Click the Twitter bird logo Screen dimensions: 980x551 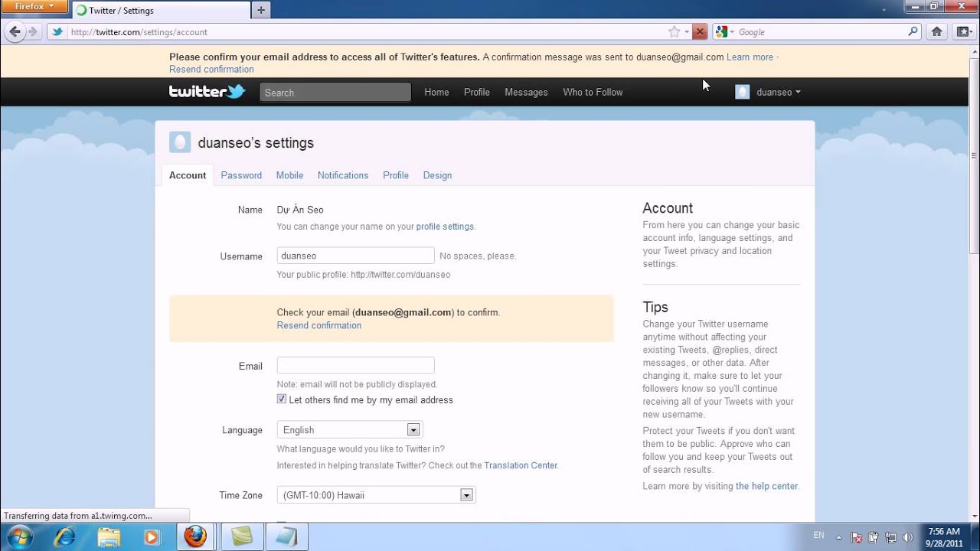[207, 92]
